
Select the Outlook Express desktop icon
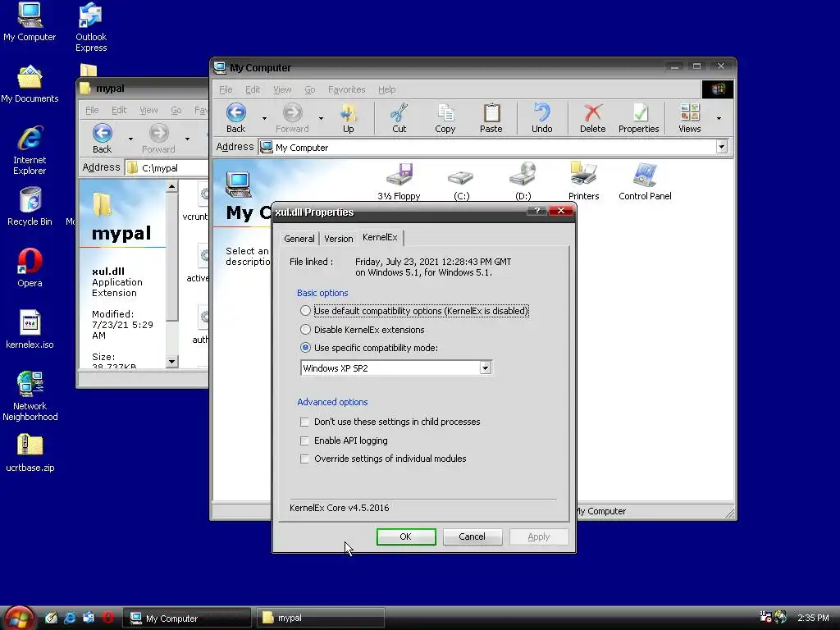click(91, 27)
